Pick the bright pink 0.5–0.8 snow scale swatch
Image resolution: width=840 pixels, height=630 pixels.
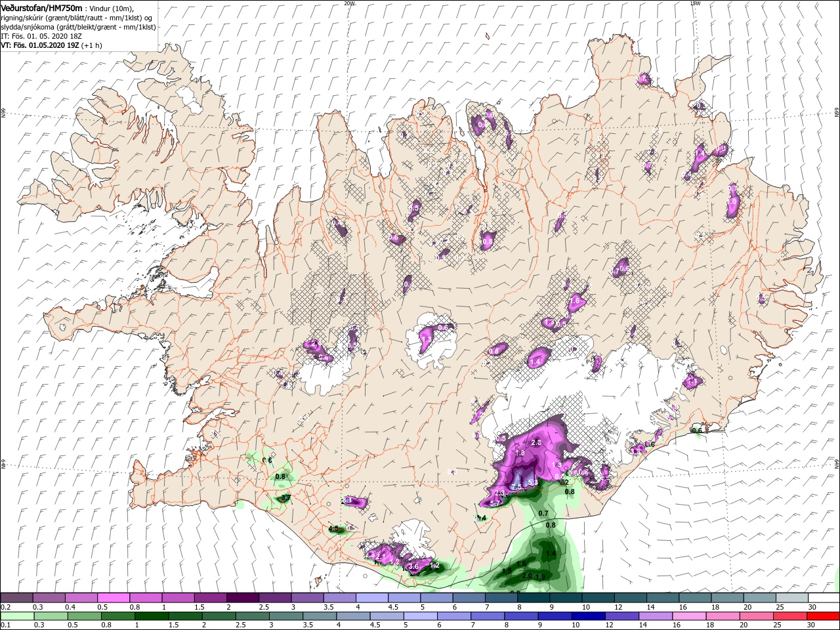[x=113, y=598]
